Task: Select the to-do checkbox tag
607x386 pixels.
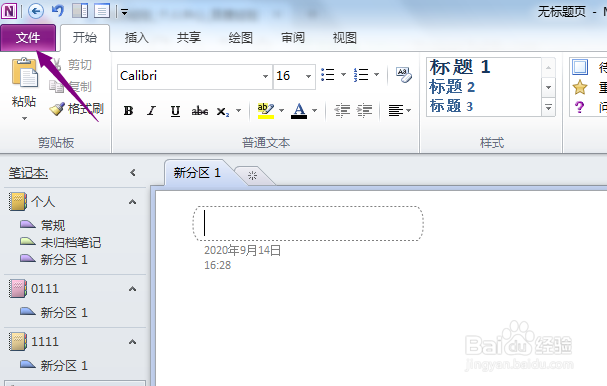Action: [580, 67]
